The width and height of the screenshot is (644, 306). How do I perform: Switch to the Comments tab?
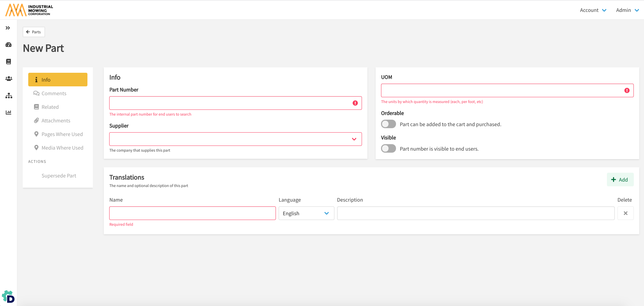(x=54, y=93)
